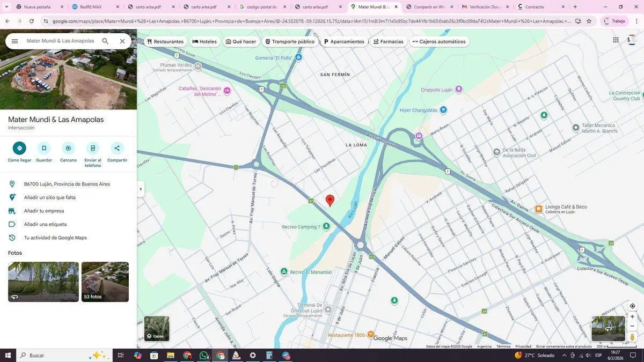Clear the Mater Mundi search box
The width and height of the screenshot is (644, 362).
point(122,41)
